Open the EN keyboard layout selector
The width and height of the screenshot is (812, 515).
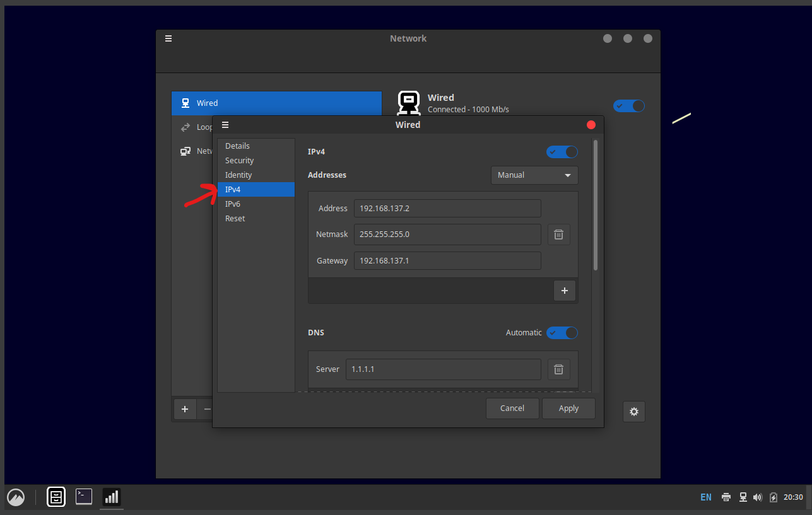click(x=705, y=497)
